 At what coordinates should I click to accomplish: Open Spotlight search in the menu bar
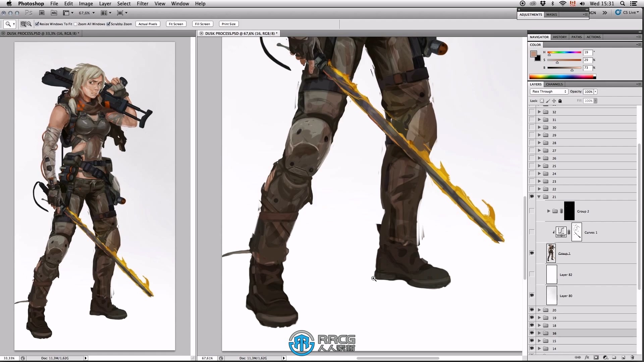(x=623, y=4)
